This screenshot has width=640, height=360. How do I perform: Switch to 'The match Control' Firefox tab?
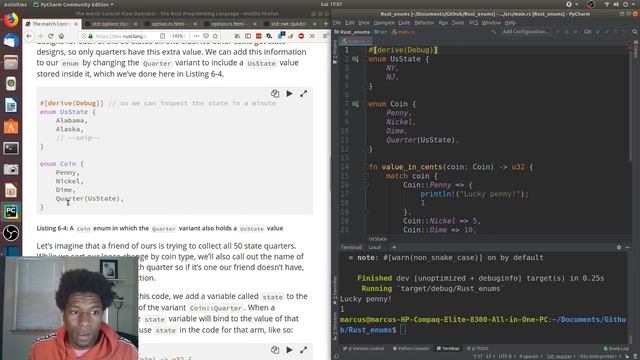pos(51,24)
